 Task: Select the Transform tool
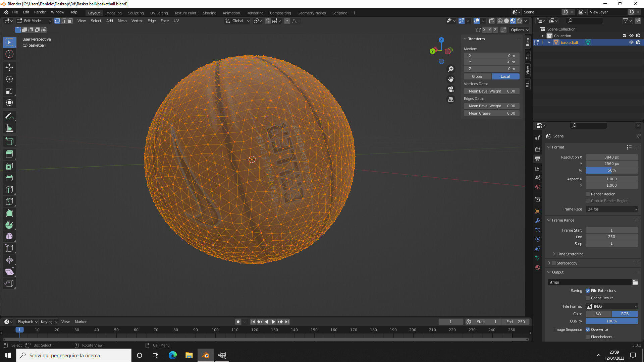point(9,103)
